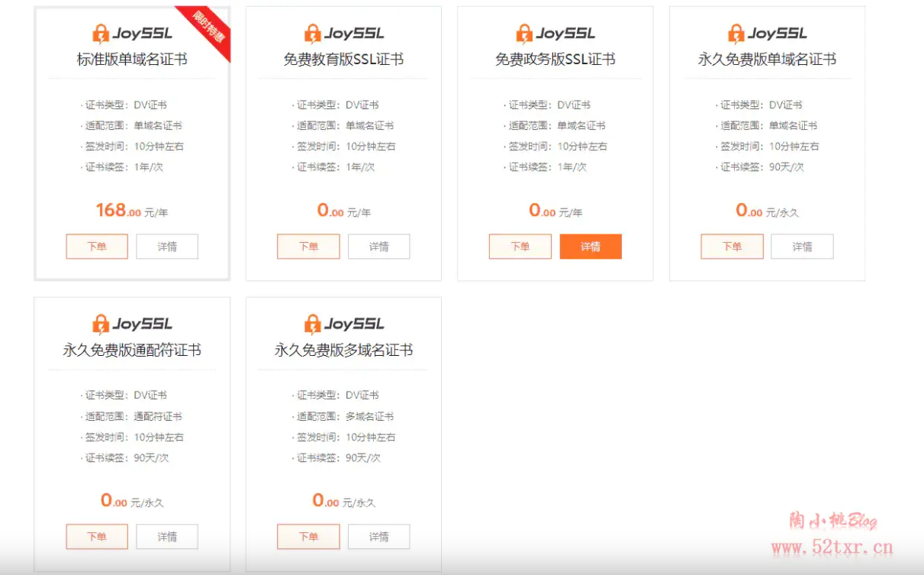Click 签发时间: 10分钟左右 on 永久免费版多域名证书
The height and width of the screenshot is (575, 924).
tap(344, 438)
